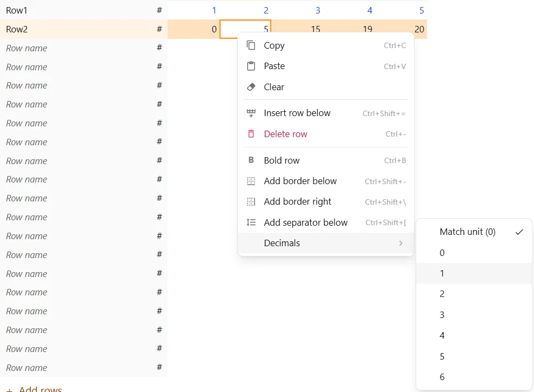534x392 pixels.
Task: Choose Clear in the context menu
Action: 326,87
